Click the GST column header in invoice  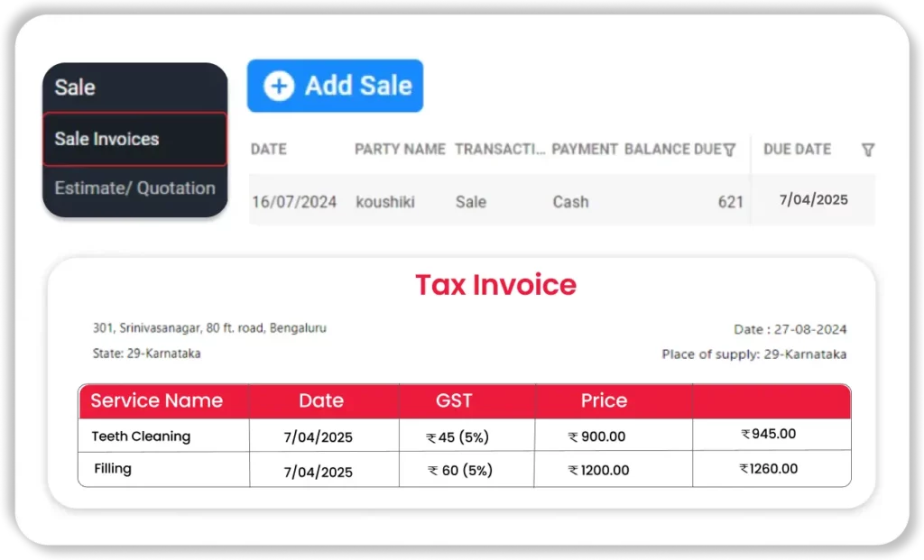pos(454,401)
